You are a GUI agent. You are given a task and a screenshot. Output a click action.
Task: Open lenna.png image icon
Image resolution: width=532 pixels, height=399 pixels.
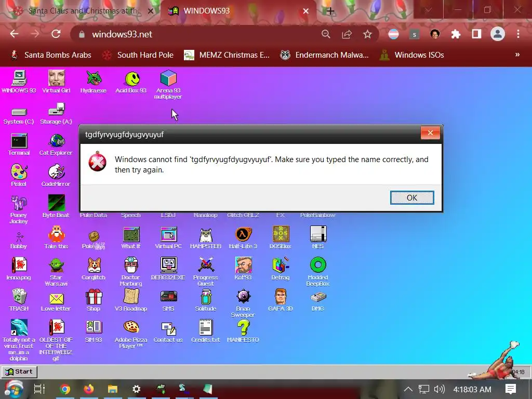click(x=19, y=269)
